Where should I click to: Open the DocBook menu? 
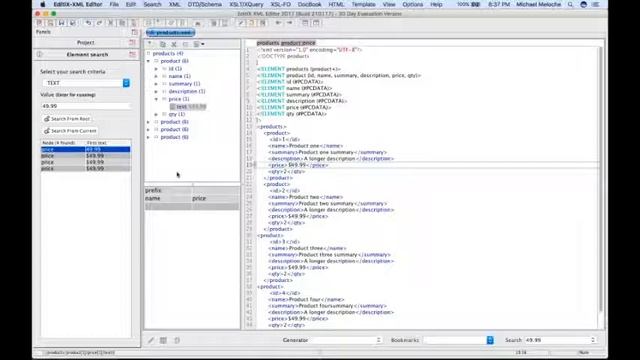point(309,4)
